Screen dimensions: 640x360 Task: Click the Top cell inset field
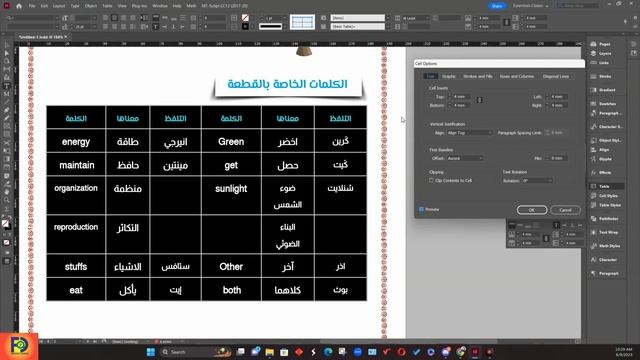461,97
